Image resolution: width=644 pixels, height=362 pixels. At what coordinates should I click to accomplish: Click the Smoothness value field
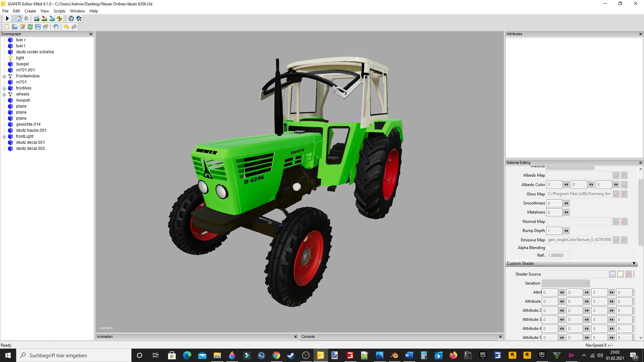click(x=554, y=203)
